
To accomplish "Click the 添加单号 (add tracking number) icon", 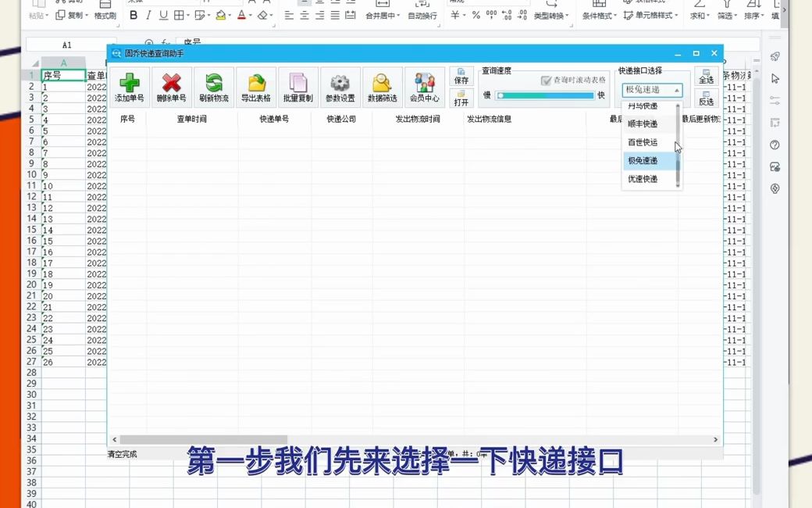I will click(x=130, y=84).
